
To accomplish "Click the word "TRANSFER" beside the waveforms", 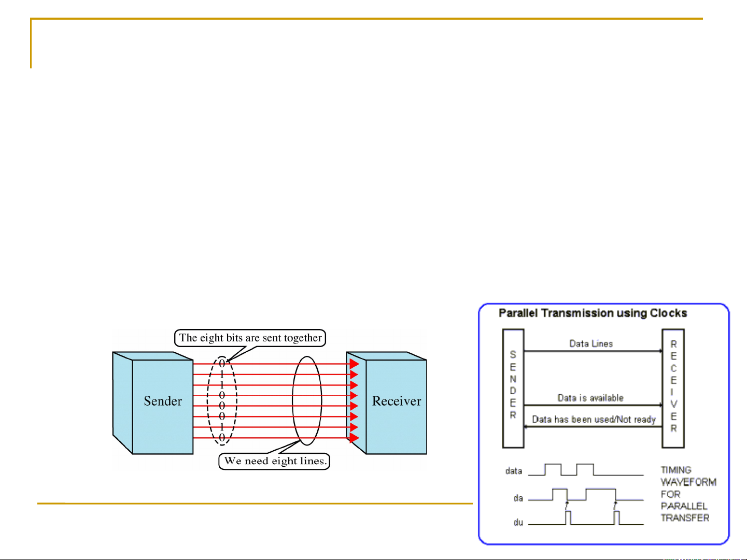I will (685, 518).
